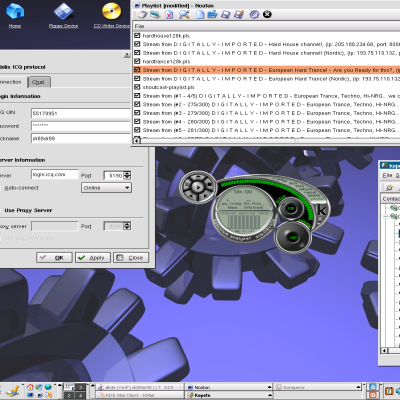
Task: Open the Konqueror taskbar entry arrow
Action: pos(358,387)
